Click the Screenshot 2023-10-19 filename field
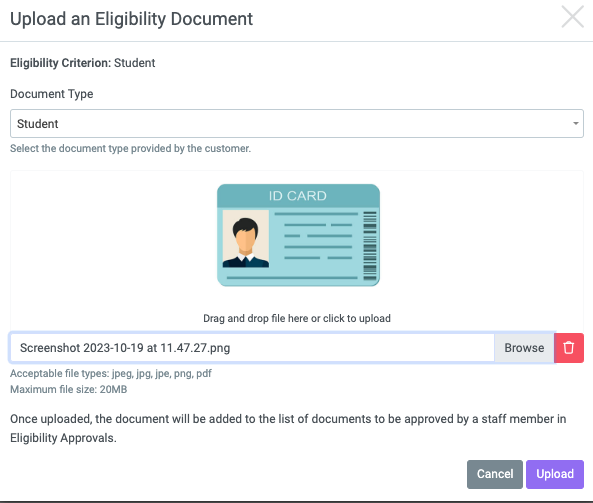Screen dimensions: 593x503 252,348
